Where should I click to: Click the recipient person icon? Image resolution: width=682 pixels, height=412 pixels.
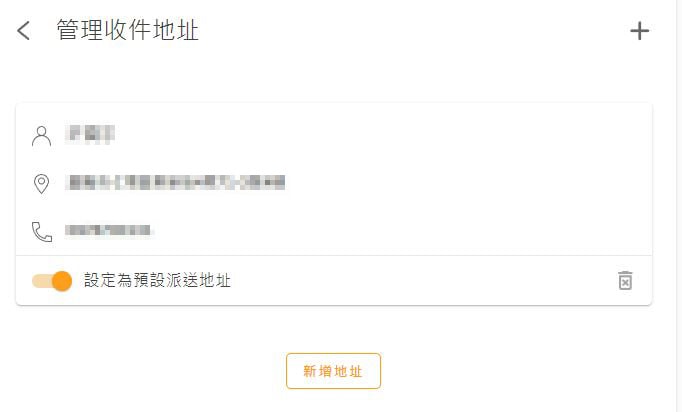[x=41, y=135]
